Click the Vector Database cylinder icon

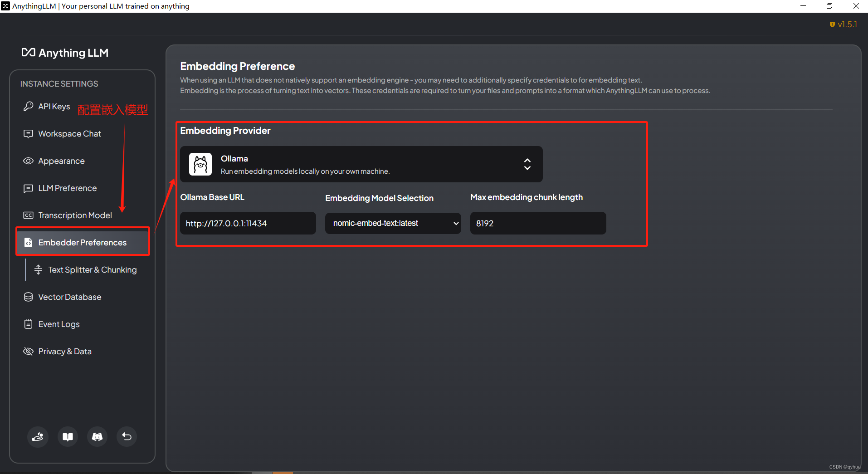point(28,297)
